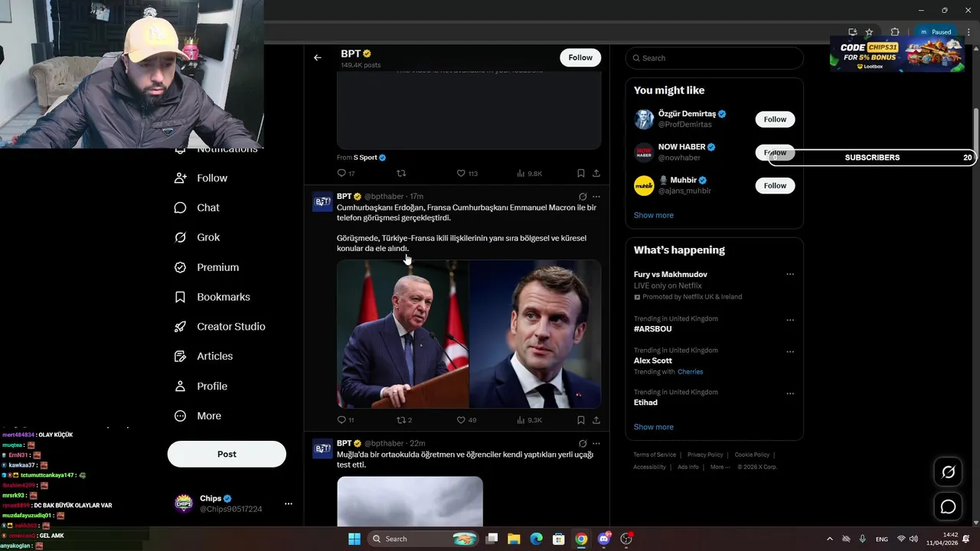Go back with the arrow beside BPT
The height and width of the screenshot is (551, 980).
tap(318, 57)
